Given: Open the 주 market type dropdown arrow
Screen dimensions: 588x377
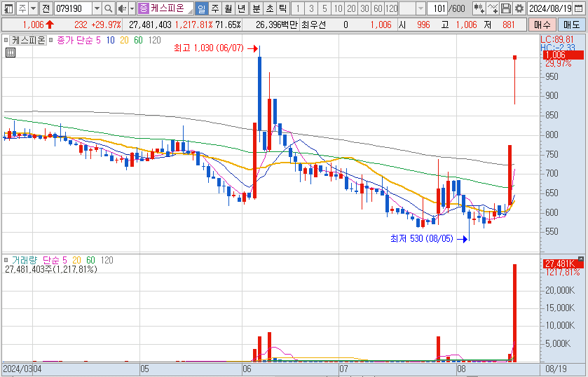Looking at the screenshot, I should coord(33,8).
